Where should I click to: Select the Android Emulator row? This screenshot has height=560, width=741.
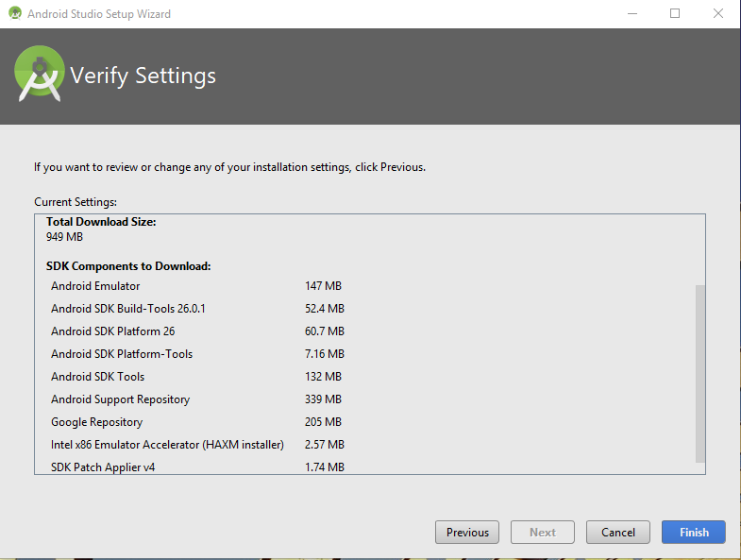95,286
